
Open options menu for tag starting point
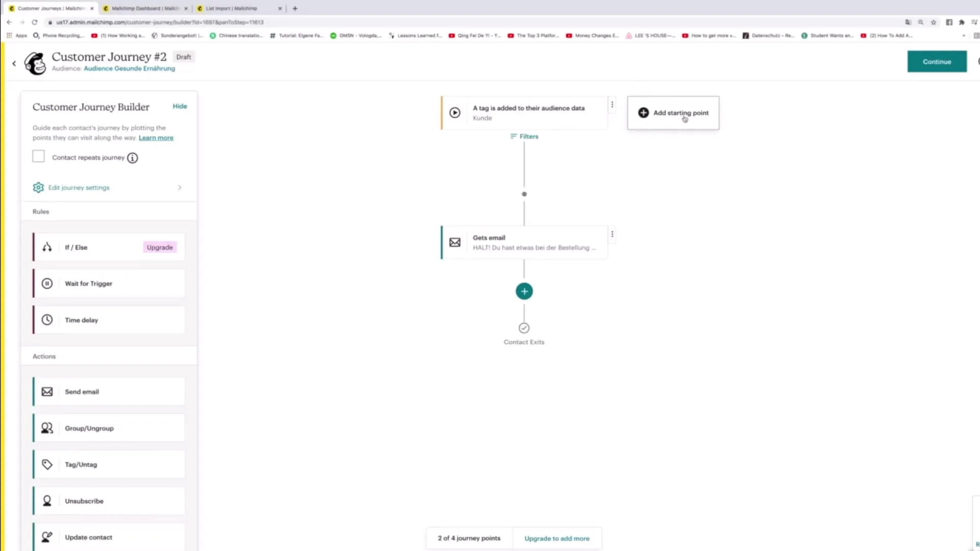pos(612,105)
